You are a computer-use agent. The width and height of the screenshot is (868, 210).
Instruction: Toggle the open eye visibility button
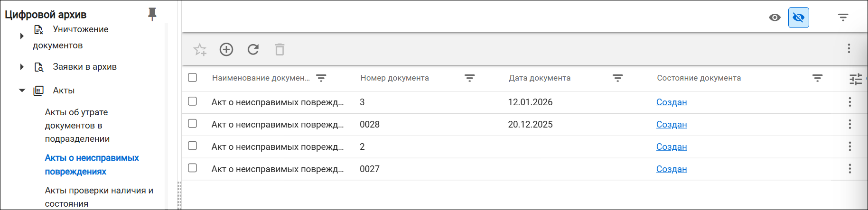click(x=775, y=18)
